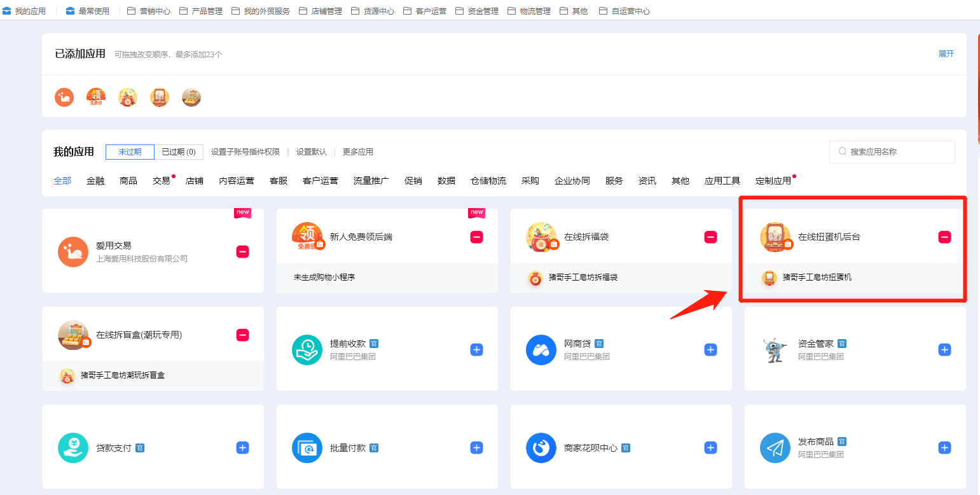Click the 设置默认 link
Viewport: 980px width, 495px height.
(312, 151)
